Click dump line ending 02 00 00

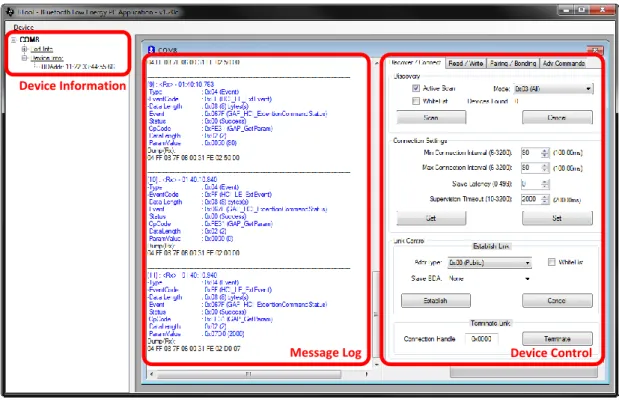(x=193, y=253)
